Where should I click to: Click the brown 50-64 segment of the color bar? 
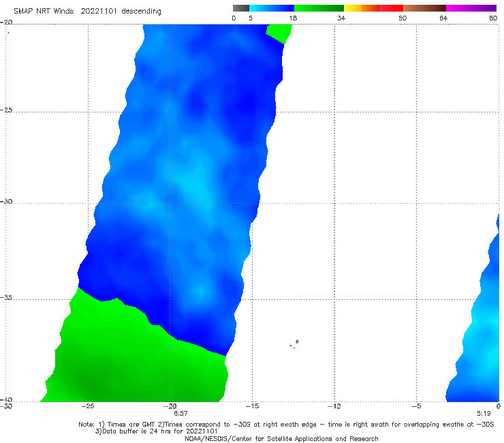pyautogui.click(x=424, y=8)
